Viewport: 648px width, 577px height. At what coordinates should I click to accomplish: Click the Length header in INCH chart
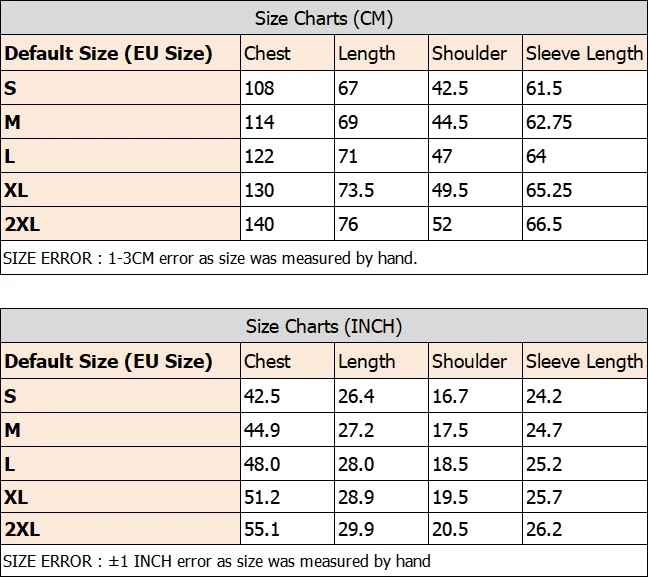[x=367, y=362]
